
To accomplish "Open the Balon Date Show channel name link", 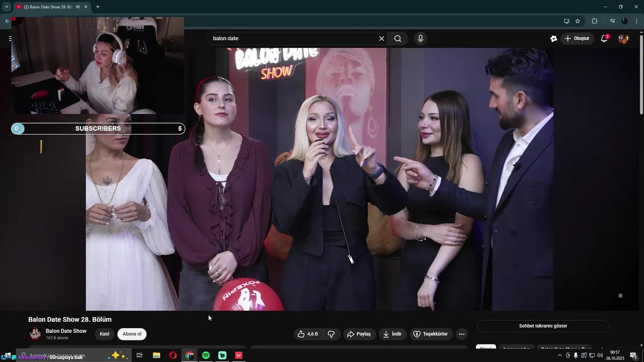I will 66,331.
